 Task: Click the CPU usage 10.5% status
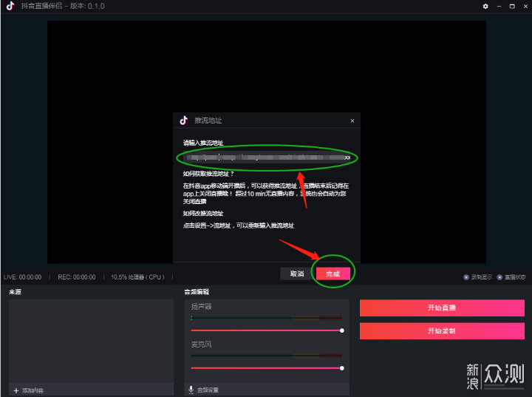point(137,277)
